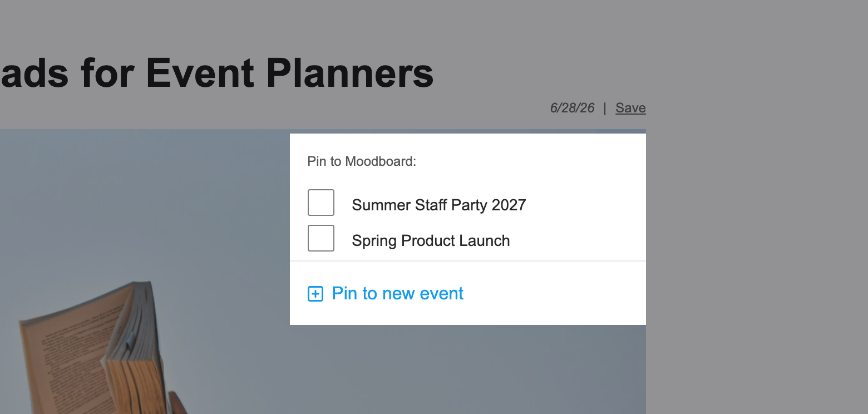
Task: Click the year 2027 in the first moodboard option
Action: [x=509, y=205]
